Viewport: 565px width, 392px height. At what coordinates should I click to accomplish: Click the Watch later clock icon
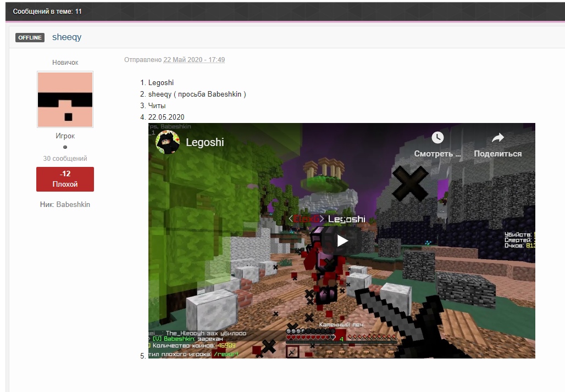pyautogui.click(x=437, y=137)
